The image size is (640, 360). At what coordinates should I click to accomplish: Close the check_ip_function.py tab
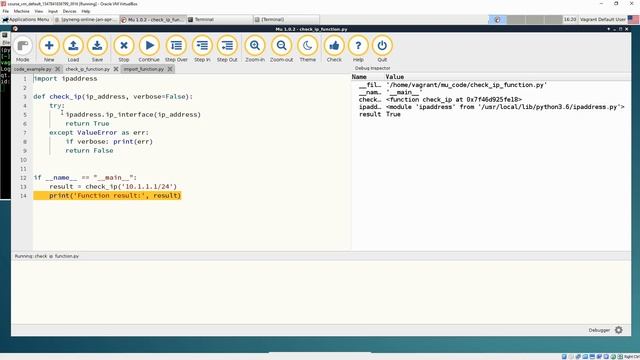116,69
